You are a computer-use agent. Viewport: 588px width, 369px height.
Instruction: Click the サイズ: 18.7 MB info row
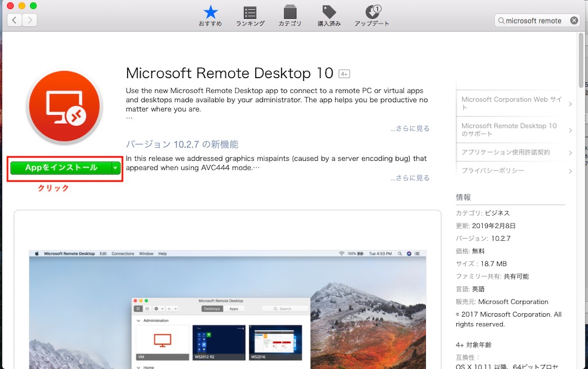point(481,264)
